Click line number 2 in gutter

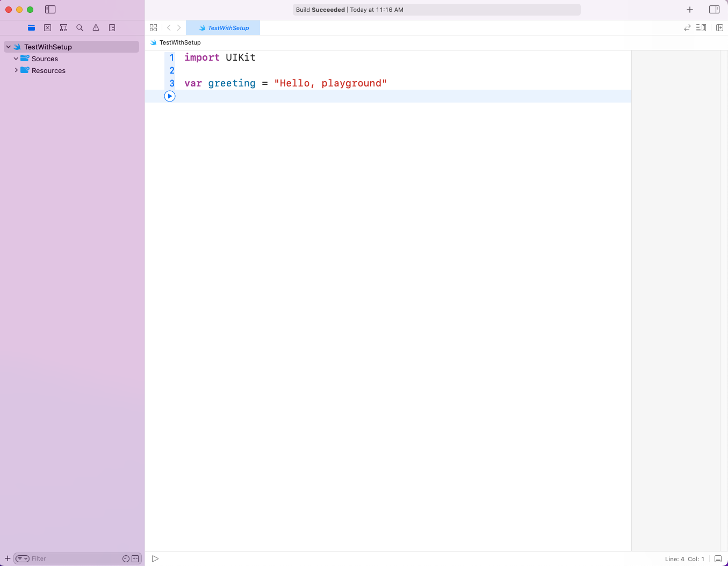pyautogui.click(x=172, y=70)
